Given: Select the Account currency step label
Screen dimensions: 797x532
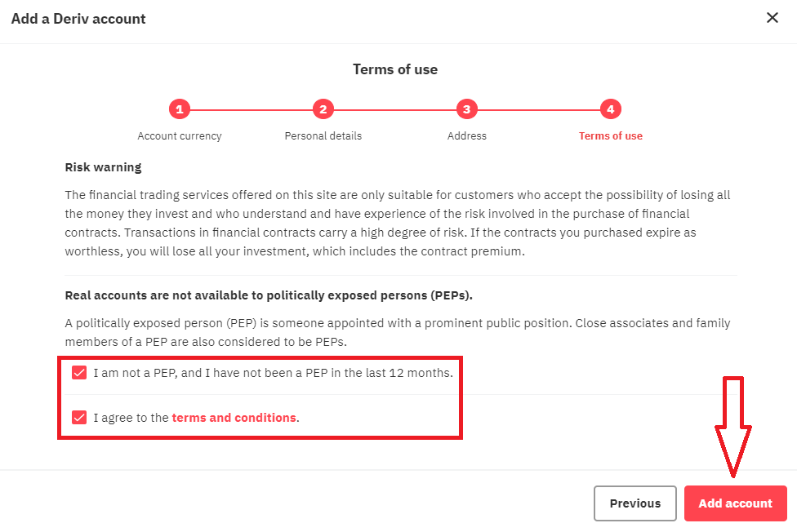Looking at the screenshot, I should (x=179, y=135).
